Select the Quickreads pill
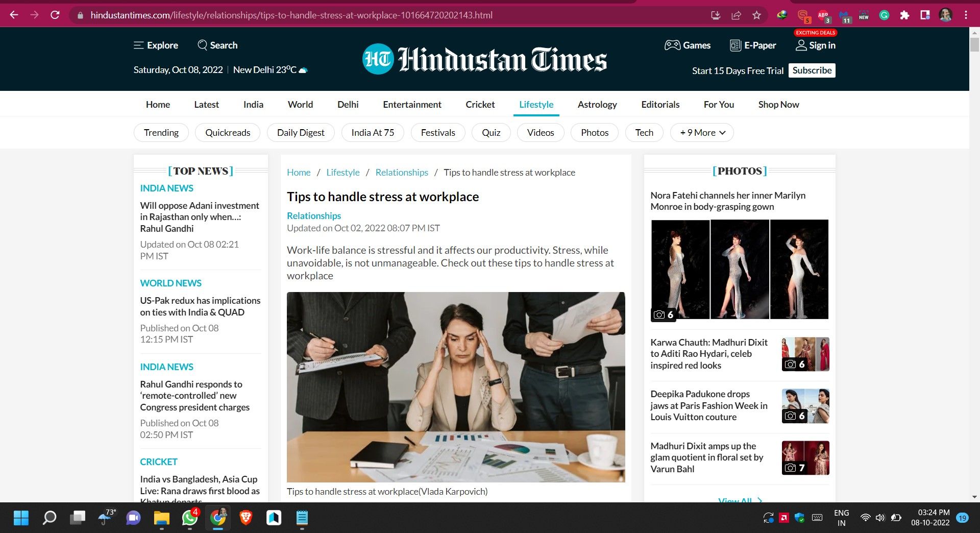Image resolution: width=980 pixels, height=533 pixels. (x=228, y=133)
